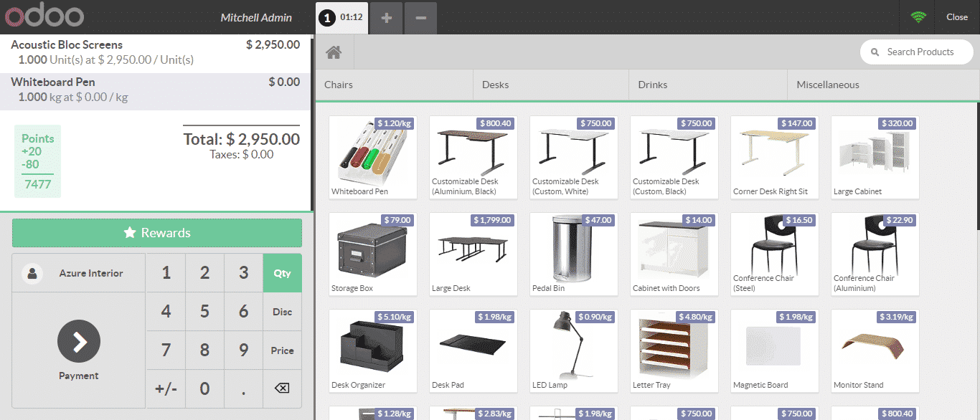Click the home category icon
The height and width of the screenshot is (420, 980).
pos(333,52)
